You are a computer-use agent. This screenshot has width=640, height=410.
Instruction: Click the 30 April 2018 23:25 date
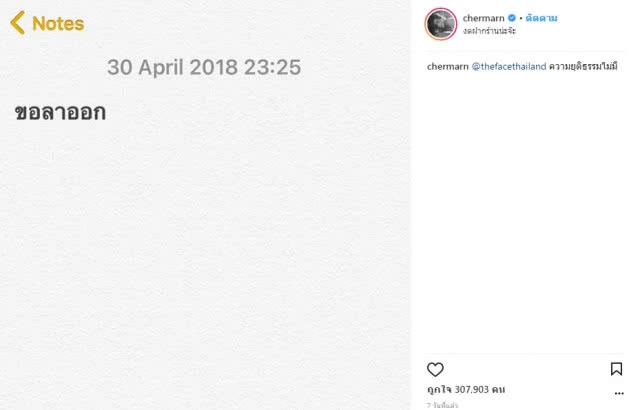(x=204, y=68)
